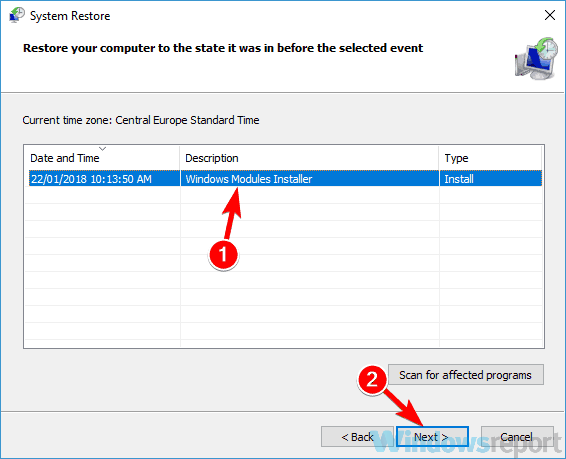Screen dimensions: 566x459
Task: Click the System Restore window title text
Action: 70,16
